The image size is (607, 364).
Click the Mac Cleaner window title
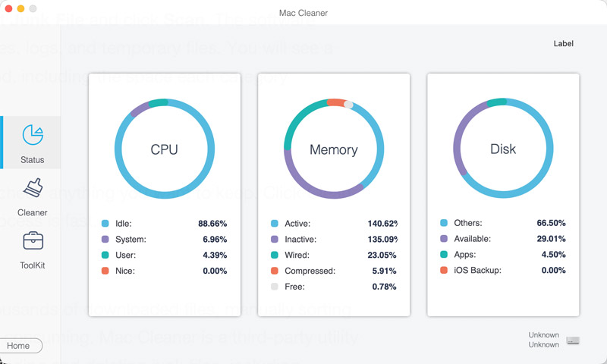coord(303,13)
